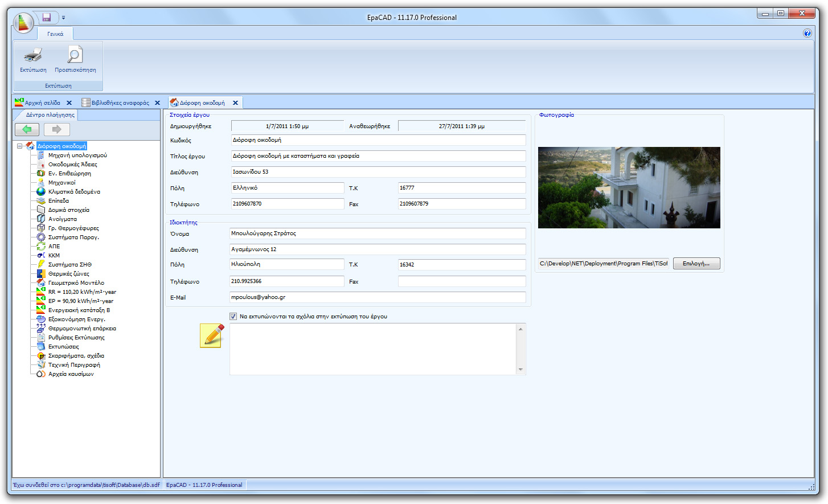Click the green back navigation arrow
This screenshot has height=504, width=828.
27,129
